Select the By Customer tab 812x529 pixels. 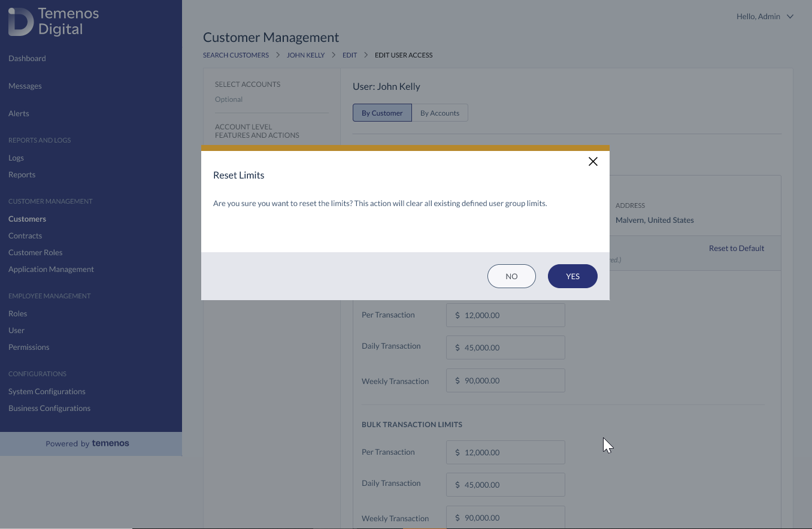(x=382, y=113)
